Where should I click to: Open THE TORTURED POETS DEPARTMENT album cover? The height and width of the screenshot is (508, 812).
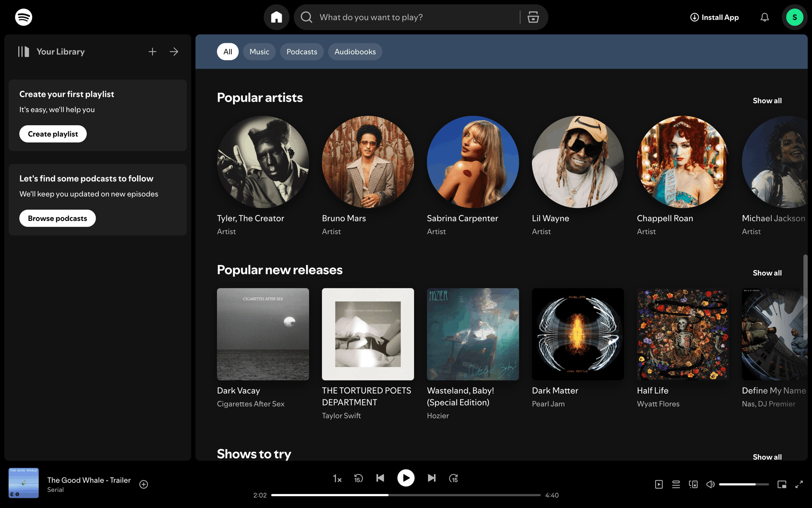(x=368, y=334)
